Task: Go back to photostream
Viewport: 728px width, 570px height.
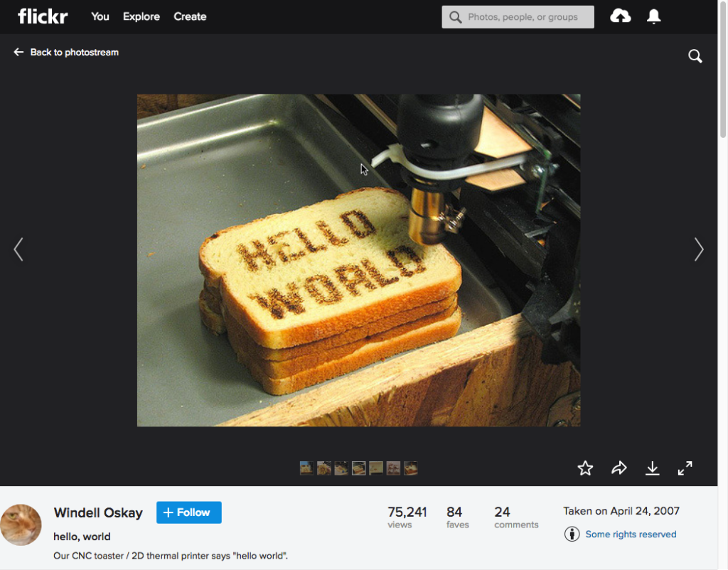Action: pos(66,53)
